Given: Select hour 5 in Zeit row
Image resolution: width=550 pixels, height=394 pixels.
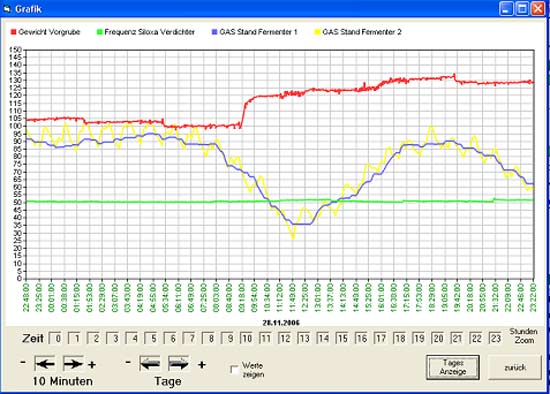Looking at the screenshot, I should pos(151,339).
